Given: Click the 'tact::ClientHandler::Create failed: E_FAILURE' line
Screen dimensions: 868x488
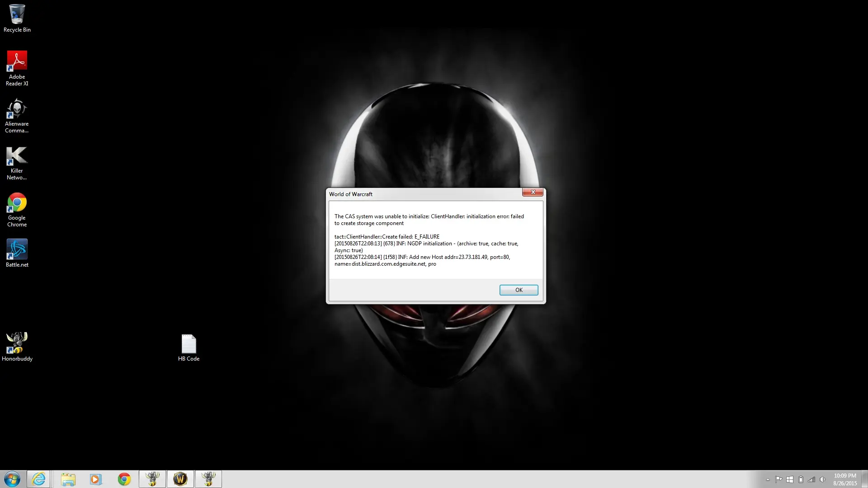Looking at the screenshot, I should point(387,237).
